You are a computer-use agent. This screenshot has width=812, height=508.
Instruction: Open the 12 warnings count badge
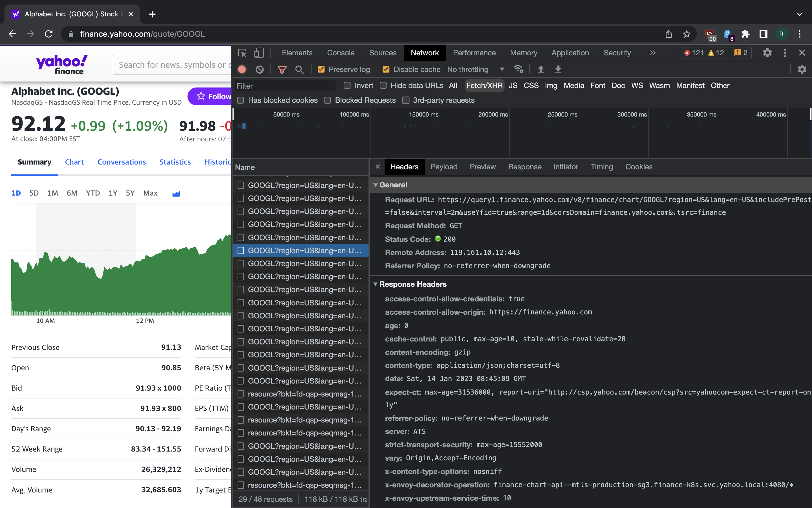click(x=716, y=53)
